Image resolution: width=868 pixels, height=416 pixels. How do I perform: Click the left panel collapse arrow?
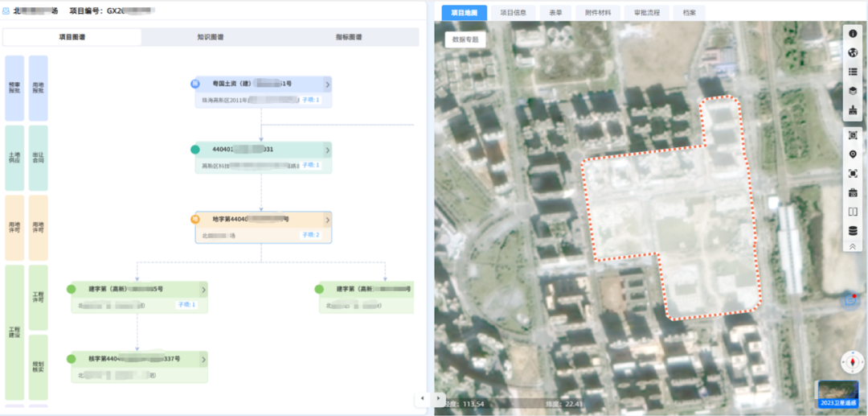click(x=423, y=398)
